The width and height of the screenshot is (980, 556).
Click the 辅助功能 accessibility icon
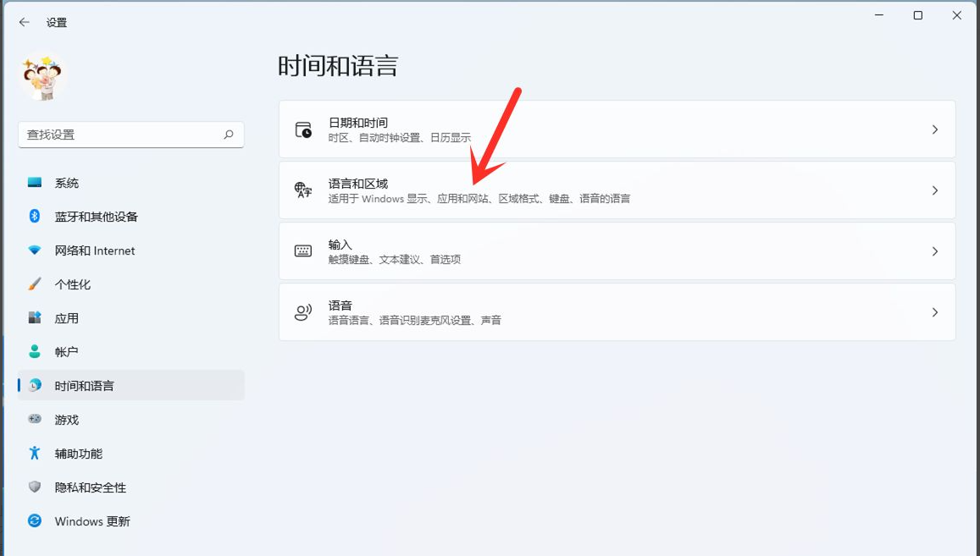coord(35,453)
